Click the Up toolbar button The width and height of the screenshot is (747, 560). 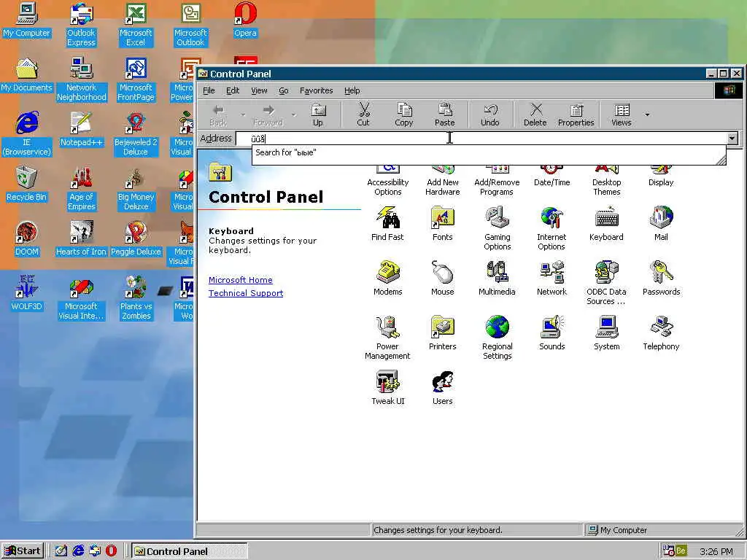(x=318, y=115)
